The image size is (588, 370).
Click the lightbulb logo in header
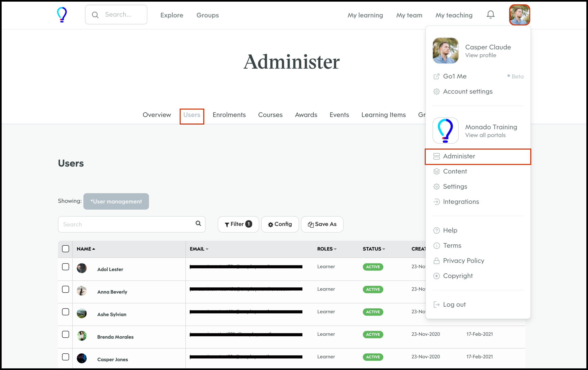click(62, 15)
